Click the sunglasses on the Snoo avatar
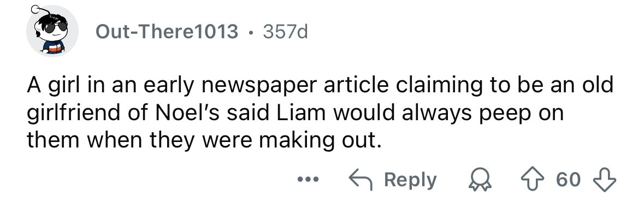This screenshot has height=201, width=644. click(x=56, y=27)
